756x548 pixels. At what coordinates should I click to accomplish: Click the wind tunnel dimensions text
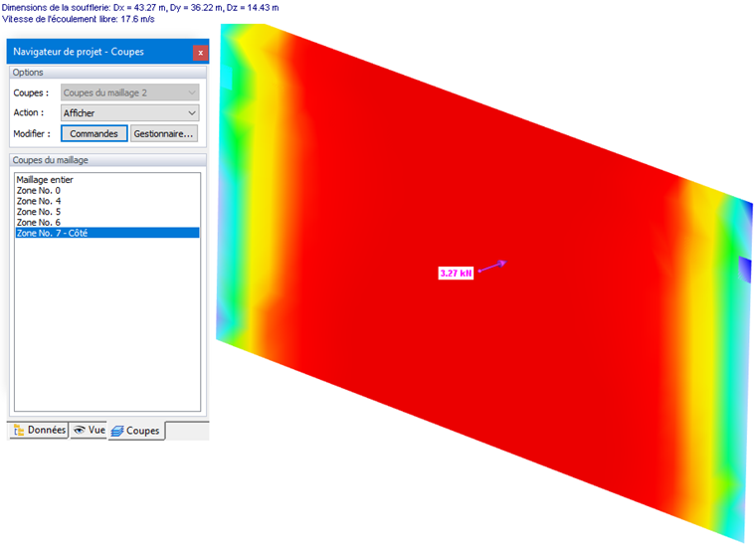pyautogui.click(x=140, y=8)
